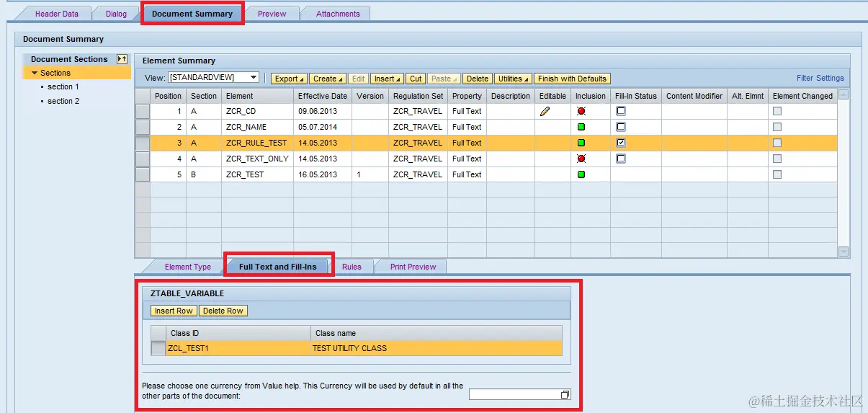
Task: Click green inclusion icon for ZCR_TEST
Action: pyautogui.click(x=581, y=174)
